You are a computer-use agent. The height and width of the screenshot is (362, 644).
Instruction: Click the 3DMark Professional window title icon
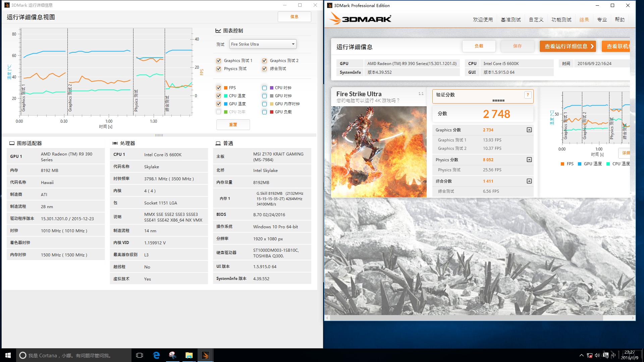[x=330, y=5]
